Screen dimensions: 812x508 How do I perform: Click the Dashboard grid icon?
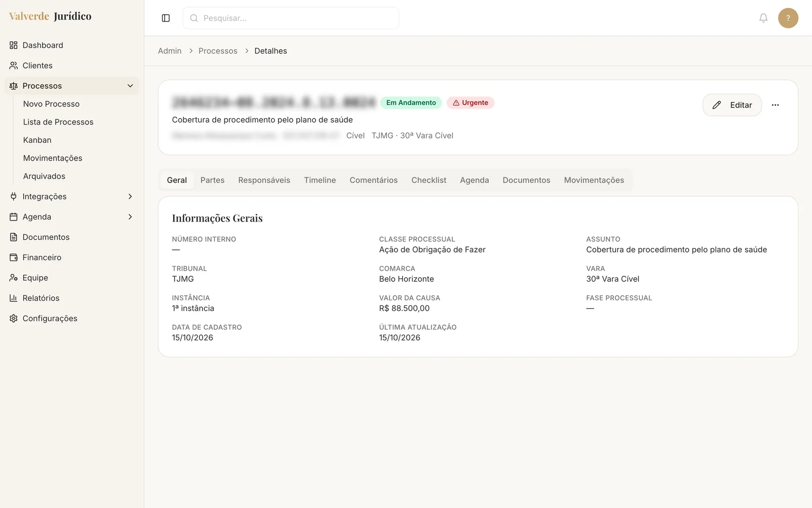14,45
